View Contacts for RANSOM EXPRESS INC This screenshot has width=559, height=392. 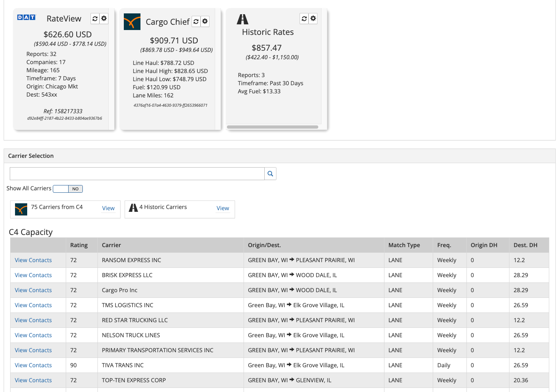coord(33,260)
